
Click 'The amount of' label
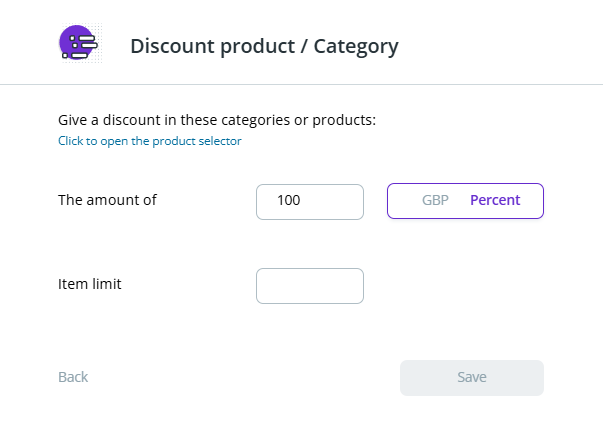click(x=108, y=200)
